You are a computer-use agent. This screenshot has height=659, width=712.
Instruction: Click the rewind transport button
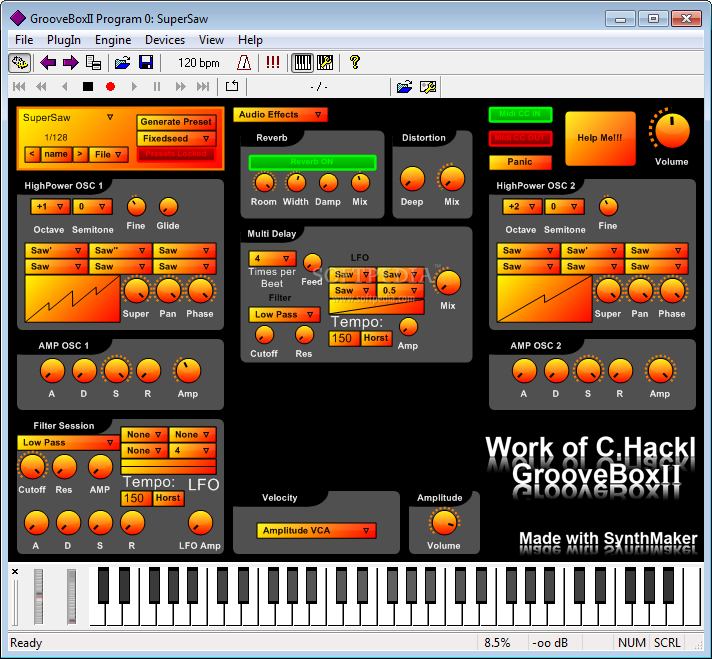pyautogui.click(x=41, y=87)
